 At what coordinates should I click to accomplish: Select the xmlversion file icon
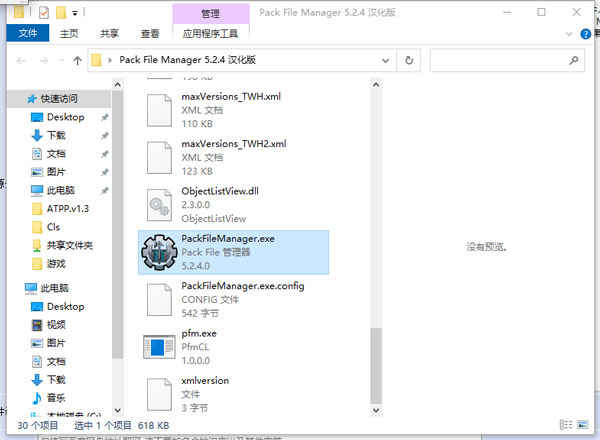160,394
